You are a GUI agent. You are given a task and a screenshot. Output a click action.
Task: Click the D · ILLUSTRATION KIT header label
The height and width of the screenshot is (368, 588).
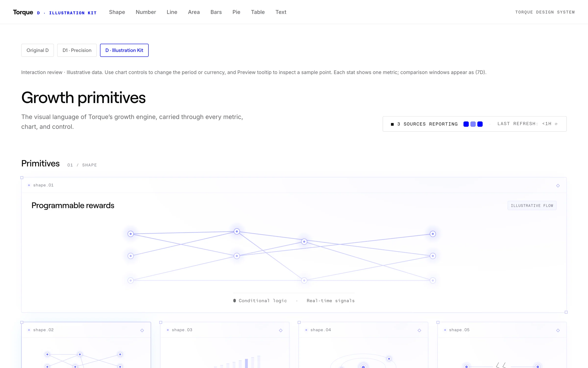(x=67, y=13)
